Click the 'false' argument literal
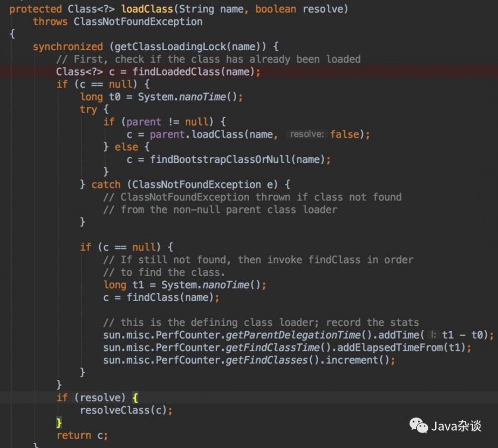This screenshot has width=498, height=448. [345, 134]
